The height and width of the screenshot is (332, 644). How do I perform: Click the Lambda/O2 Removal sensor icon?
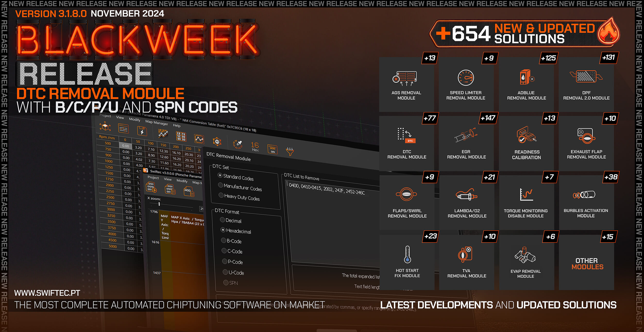[467, 195]
